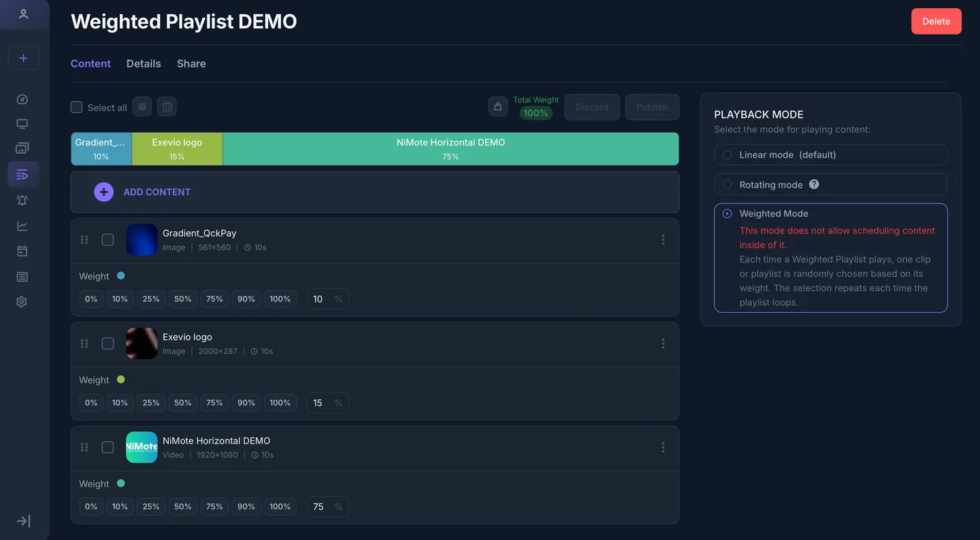Viewport: 980px width, 540px height.
Task: Click the clock schedule icon beside Select all
Action: 142,107
